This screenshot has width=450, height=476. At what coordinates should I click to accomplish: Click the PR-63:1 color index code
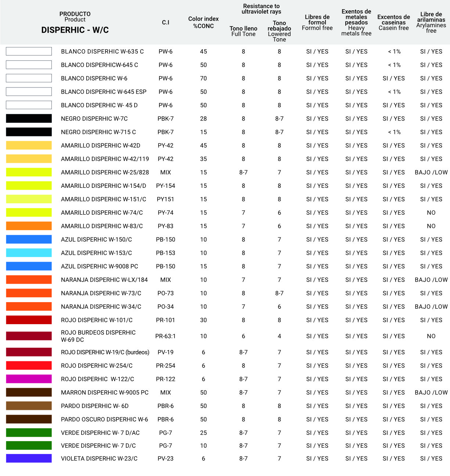[165, 336]
